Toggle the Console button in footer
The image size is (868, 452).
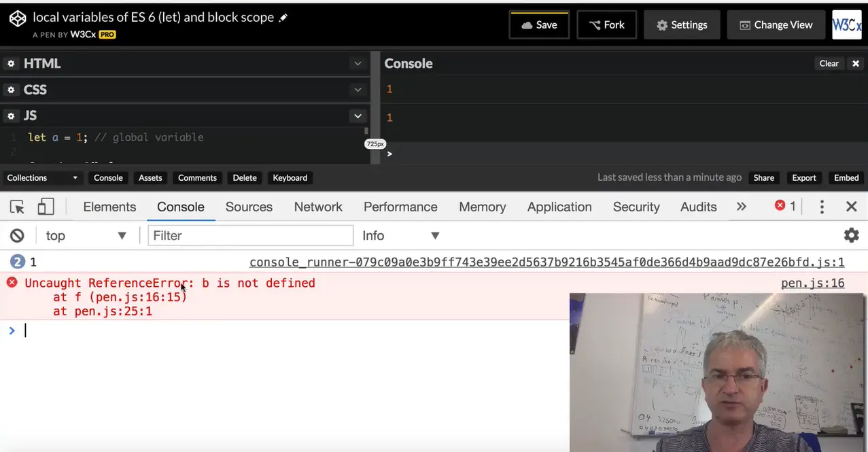pos(108,177)
